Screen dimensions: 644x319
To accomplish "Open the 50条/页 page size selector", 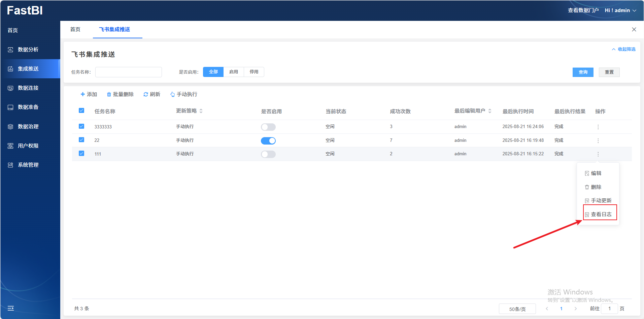I will [517, 309].
